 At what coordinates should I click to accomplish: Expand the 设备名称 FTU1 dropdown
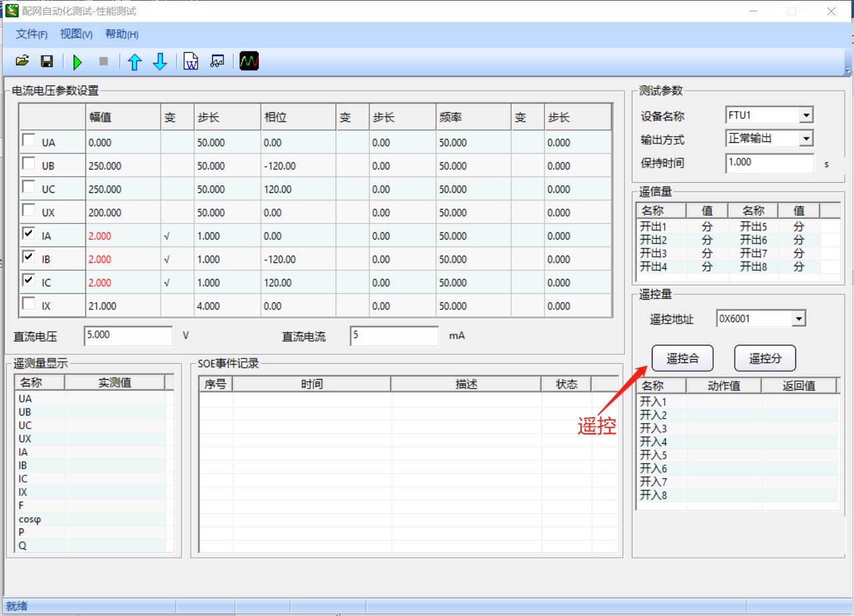click(x=806, y=115)
